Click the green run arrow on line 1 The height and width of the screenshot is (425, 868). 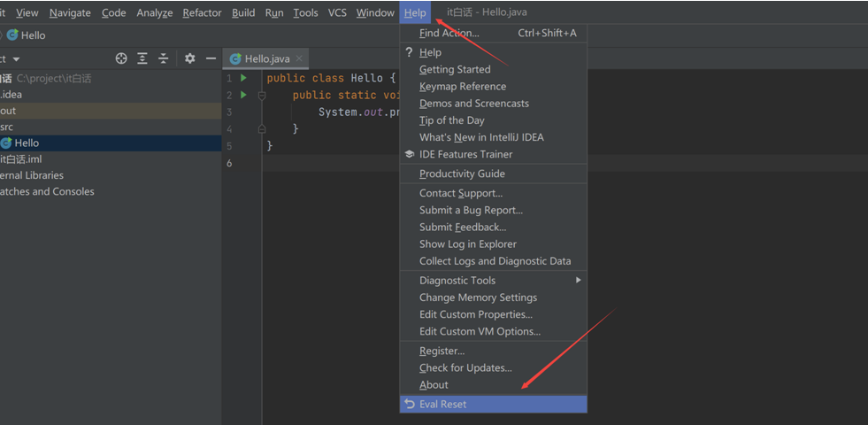click(x=243, y=78)
